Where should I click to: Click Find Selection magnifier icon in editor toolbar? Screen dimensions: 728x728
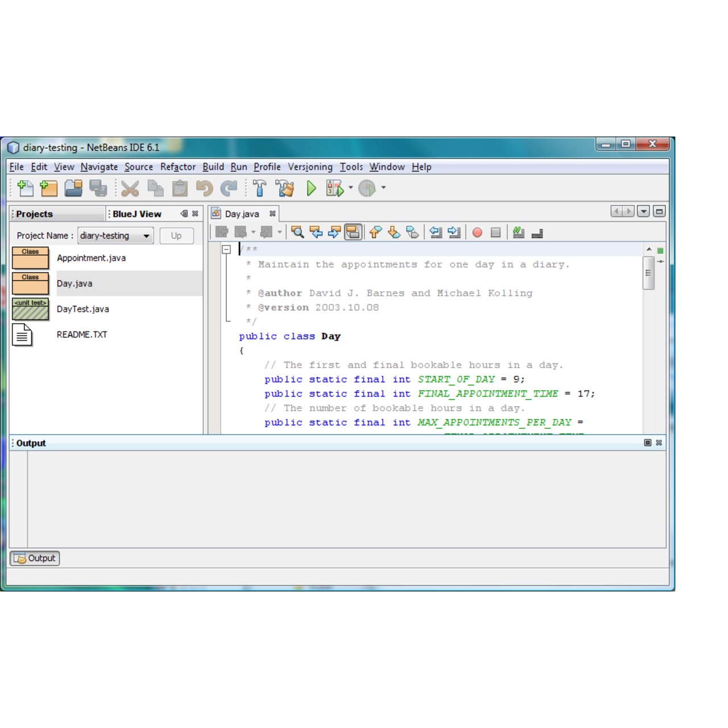297,232
